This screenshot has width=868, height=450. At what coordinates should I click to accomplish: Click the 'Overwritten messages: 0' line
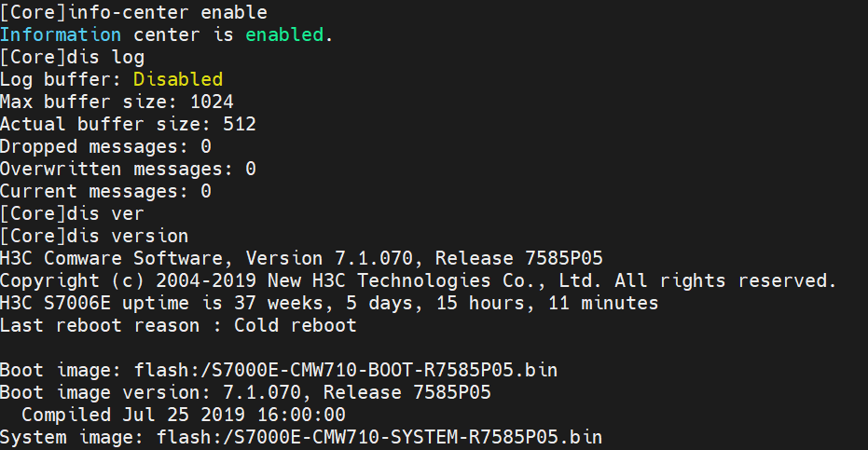(x=128, y=169)
